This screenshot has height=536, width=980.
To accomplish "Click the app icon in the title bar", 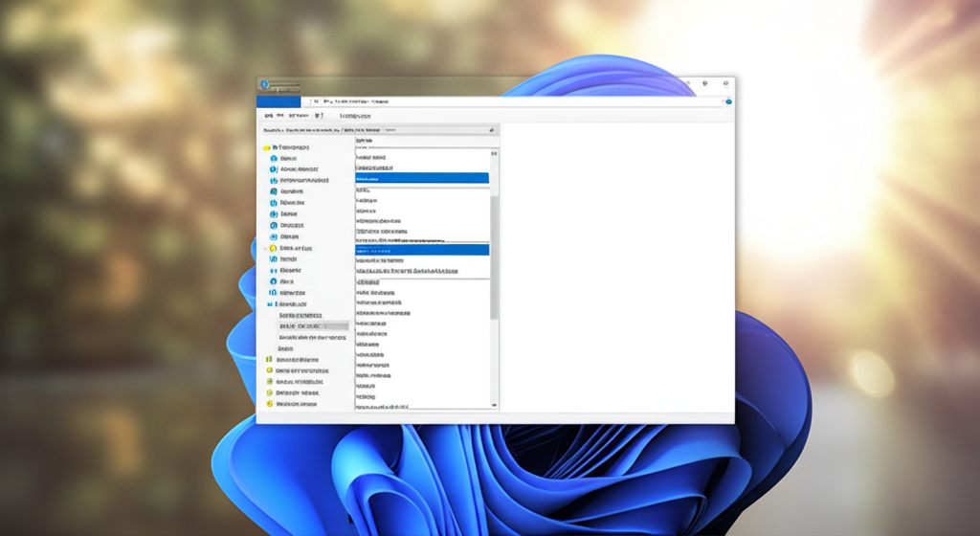I will (x=264, y=84).
